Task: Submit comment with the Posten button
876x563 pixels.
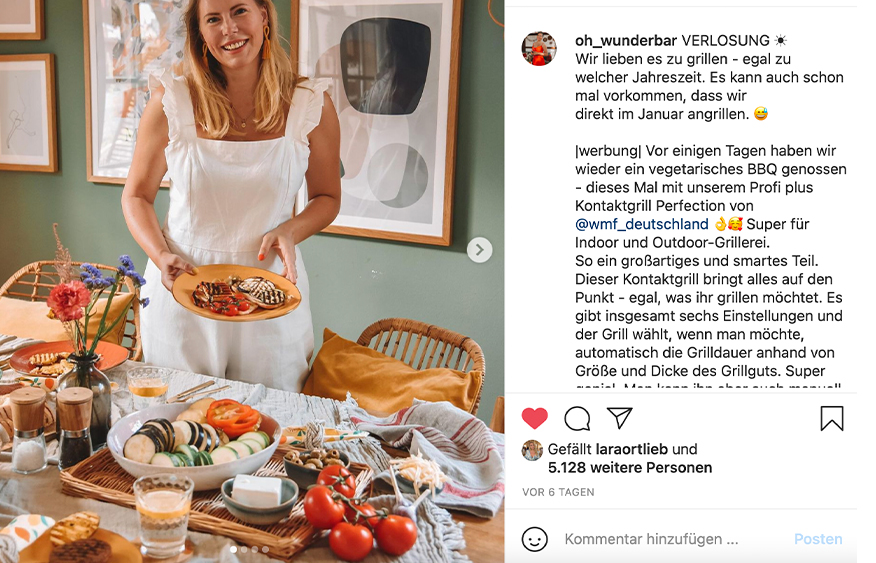Action: (818, 539)
